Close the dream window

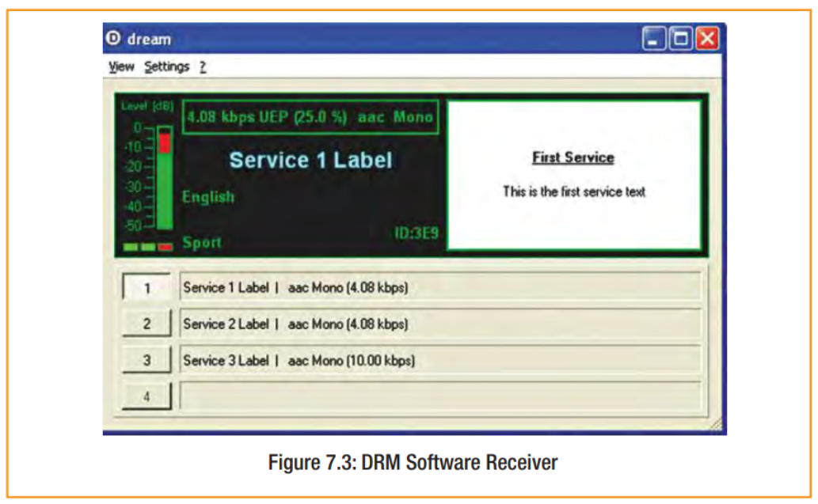(707, 39)
